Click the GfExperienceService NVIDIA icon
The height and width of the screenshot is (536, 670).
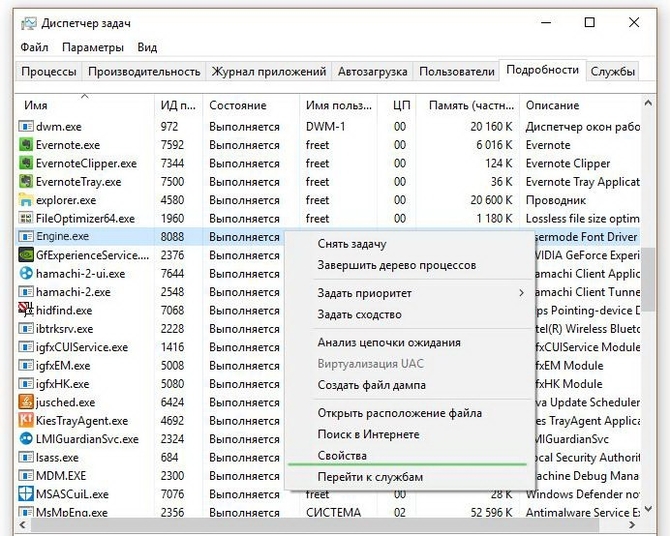[x=26, y=255]
